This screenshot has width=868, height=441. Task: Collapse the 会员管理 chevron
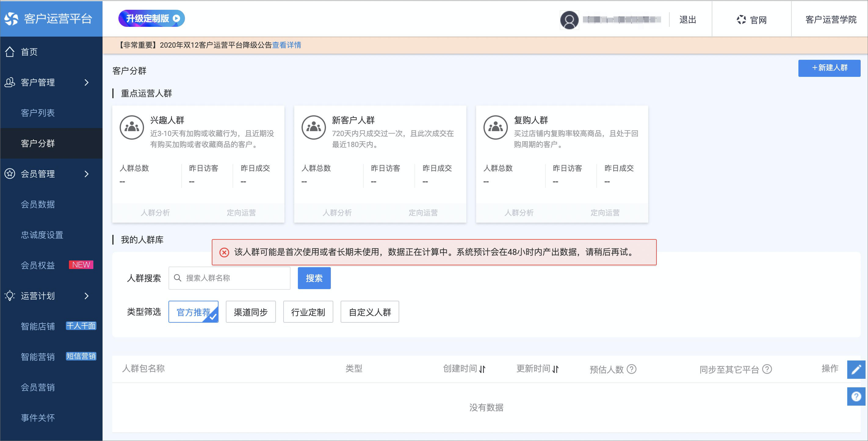click(x=87, y=174)
